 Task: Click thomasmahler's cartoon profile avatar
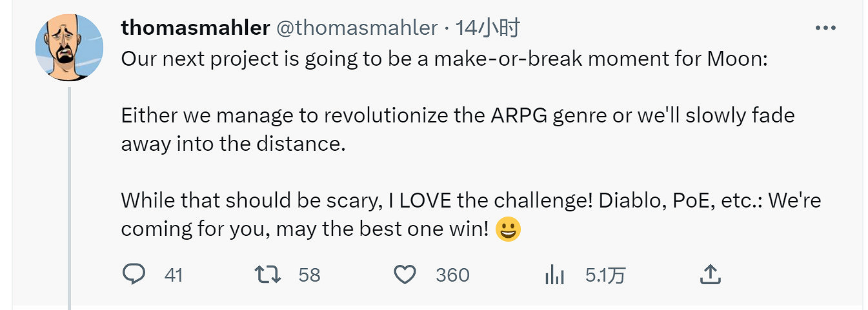click(x=69, y=47)
